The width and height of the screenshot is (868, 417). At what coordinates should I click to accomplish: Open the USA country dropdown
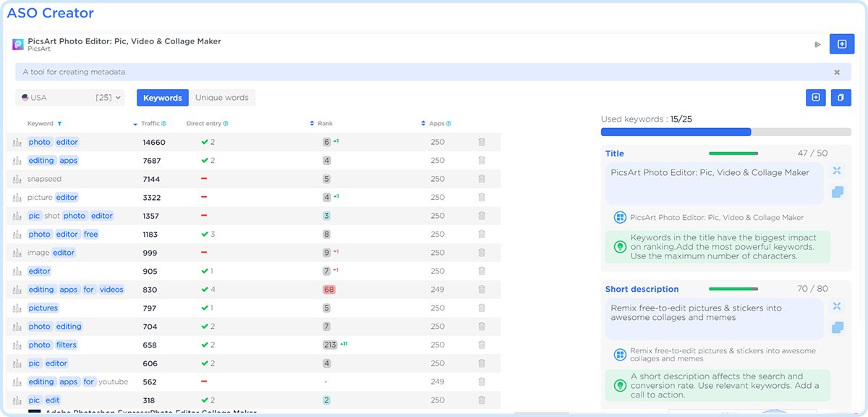click(70, 98)
